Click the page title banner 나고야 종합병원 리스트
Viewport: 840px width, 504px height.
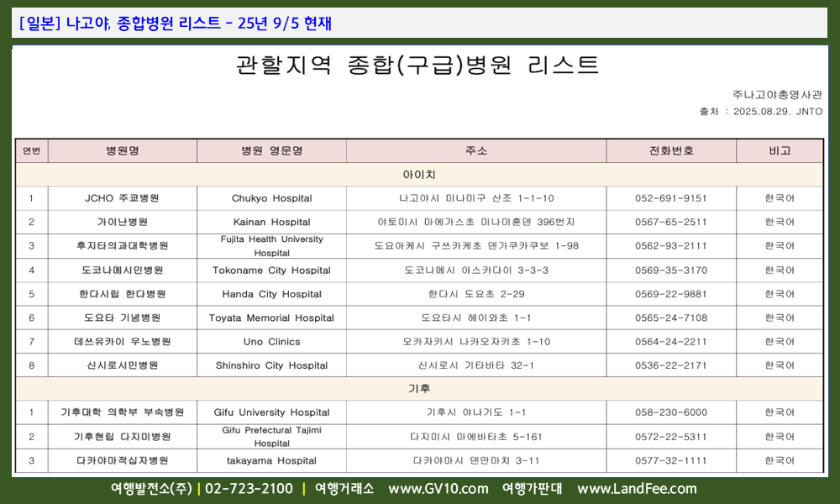point(175,24)
